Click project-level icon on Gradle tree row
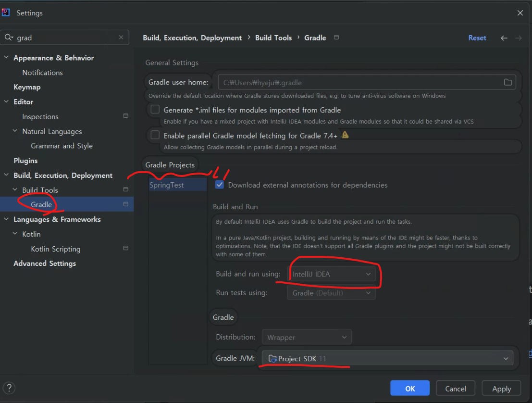 tap(125, 204)
